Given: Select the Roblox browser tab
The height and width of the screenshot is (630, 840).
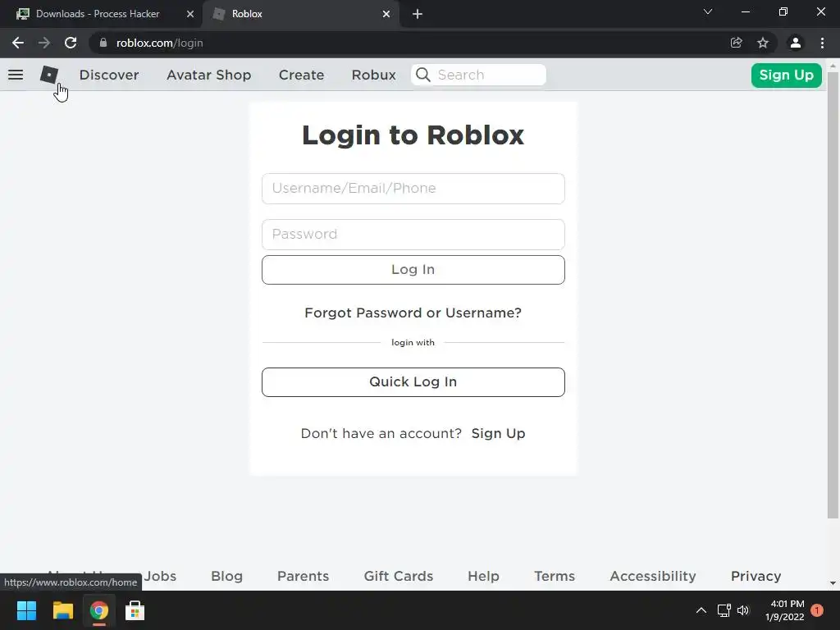Looking at the screenshot, I should click(300, 14).
